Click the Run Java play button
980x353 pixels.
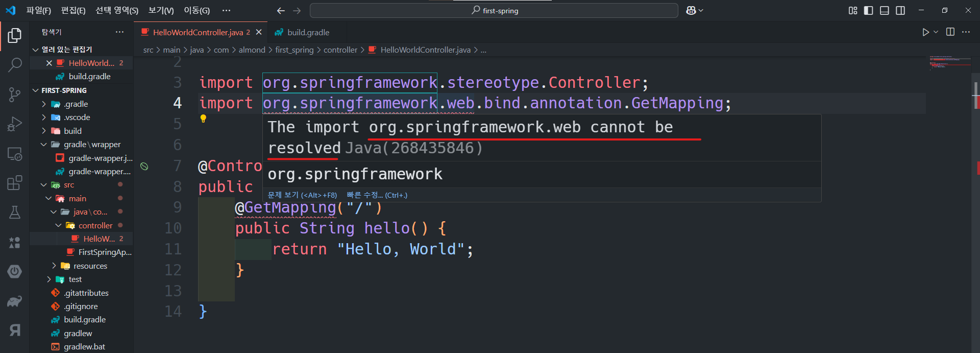tap(925, 32)
